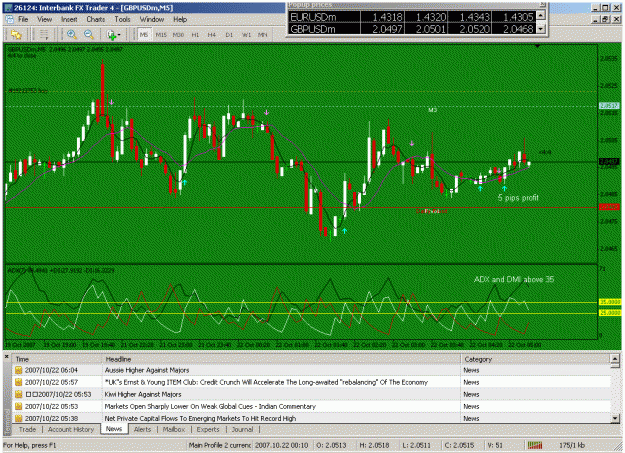This screenshot has height=453, width=625.
Task: Click the chart shift triangle marker at top
Action: (537, 46)
